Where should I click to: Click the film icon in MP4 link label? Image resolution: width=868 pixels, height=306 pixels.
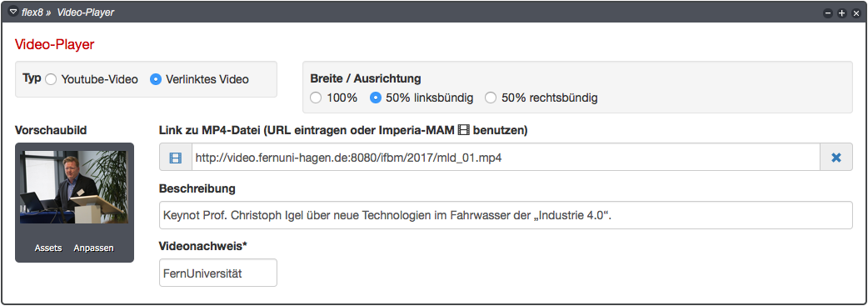click(x=464, y=131)
